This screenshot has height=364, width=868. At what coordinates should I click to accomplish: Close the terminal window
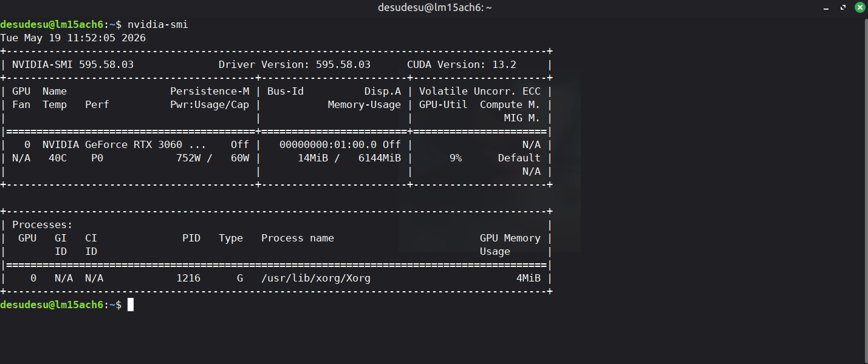click(x=859, y=7)
